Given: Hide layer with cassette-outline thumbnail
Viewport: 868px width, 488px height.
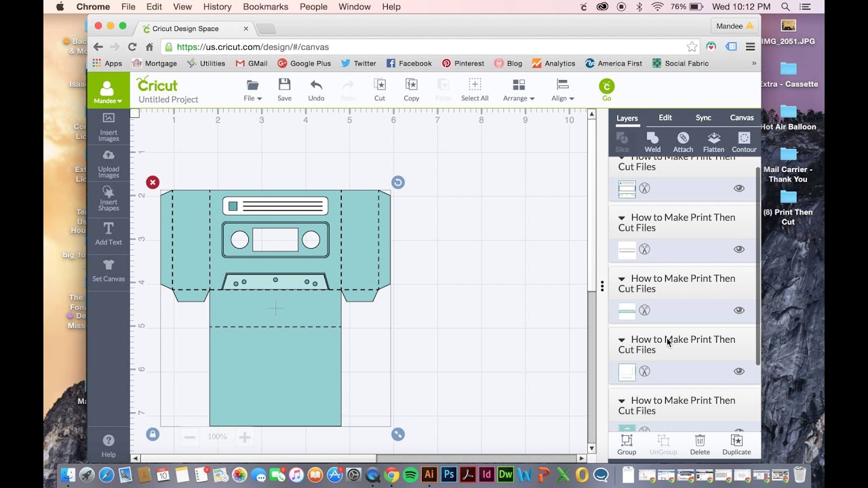Looking at the screenshot, I should 739,188.
